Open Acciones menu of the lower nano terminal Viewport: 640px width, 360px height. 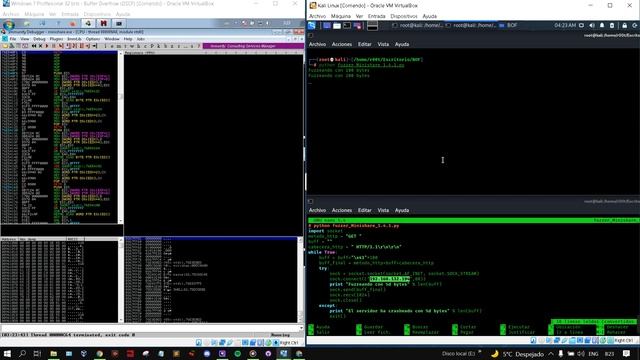click(342, 210)
